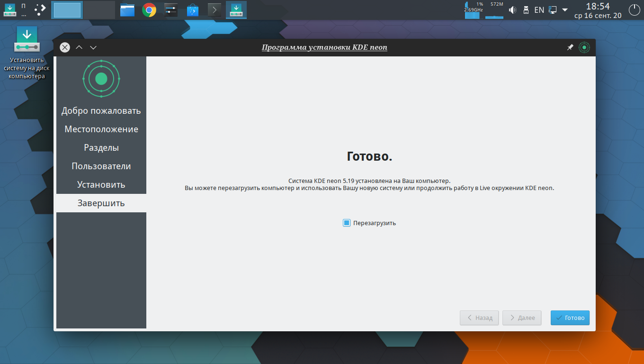Close the installer window
Viewport: 644px width, 364px height.
pos(65,47)
